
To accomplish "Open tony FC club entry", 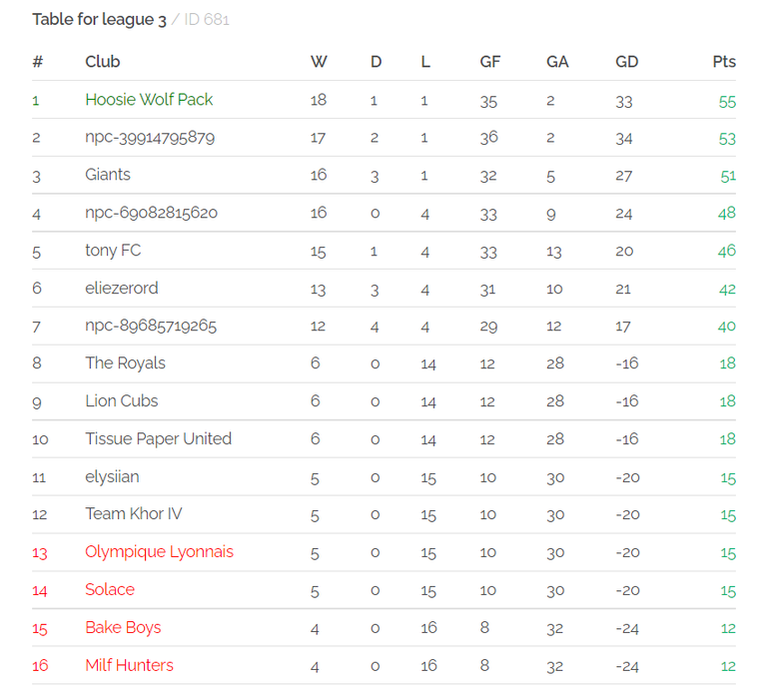I will pyautogui.click(x=113, y=251).
